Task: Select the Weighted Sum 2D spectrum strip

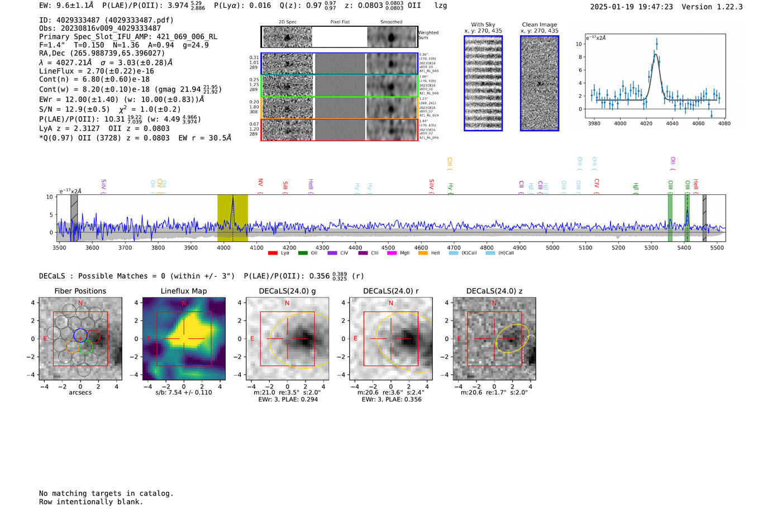Action: click(339, 37)
